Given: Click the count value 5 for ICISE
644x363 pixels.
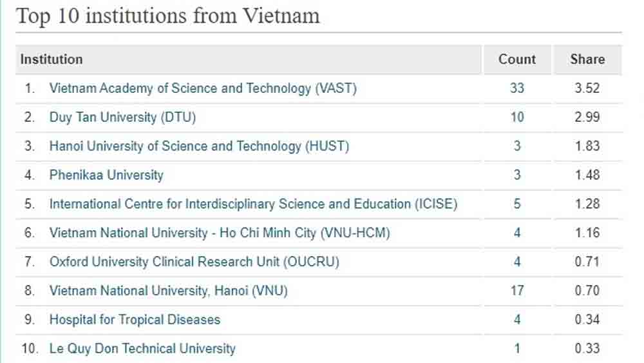Looking at the screenshot, I should coord(517,204).
